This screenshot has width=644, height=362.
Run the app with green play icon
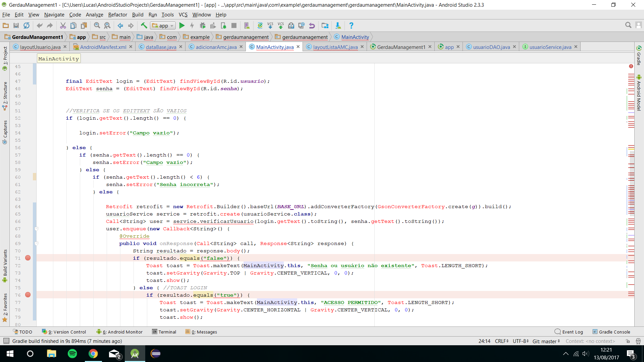pyautogui.click(x=182, y=25)
